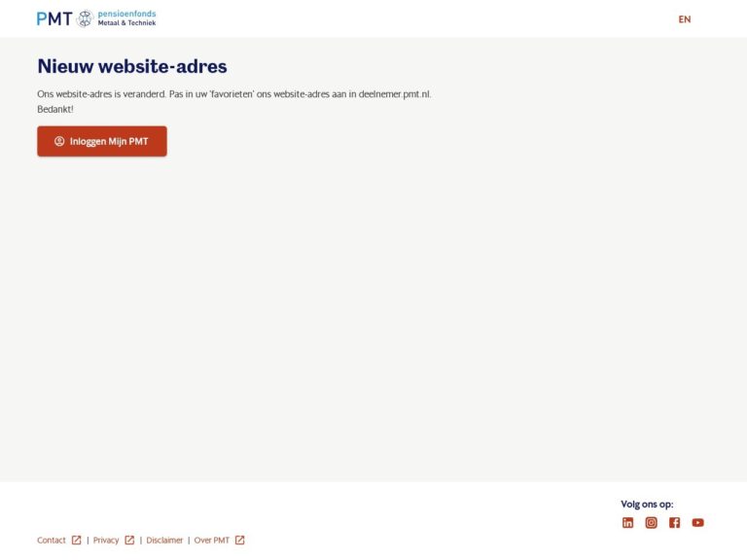Open the Instagram social icon
Image resolution: width=747 pixels, height=560 pixels.
click(x=651, y=522)
